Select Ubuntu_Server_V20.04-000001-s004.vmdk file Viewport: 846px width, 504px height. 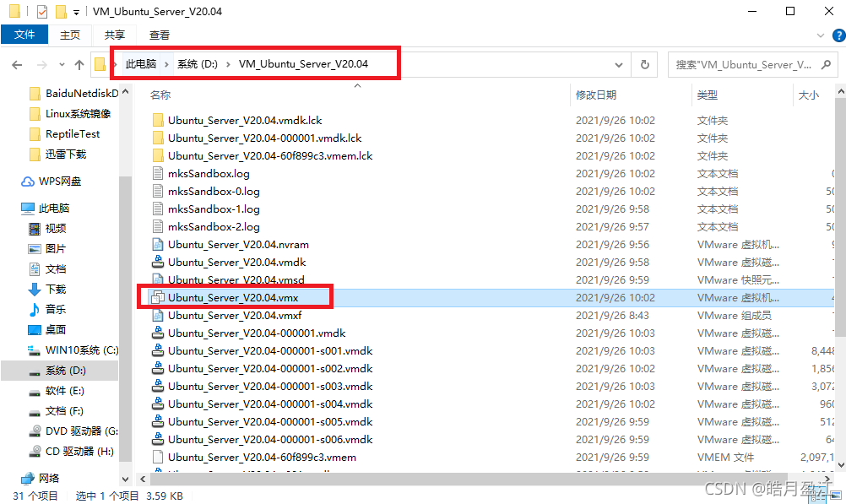pyautogui.click(x=263, y=404)
